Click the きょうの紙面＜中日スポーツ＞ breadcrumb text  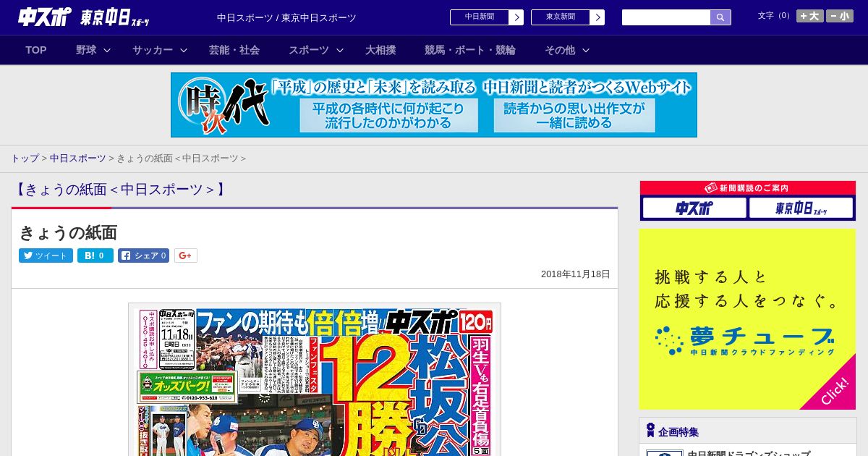[x=181, y=159]
